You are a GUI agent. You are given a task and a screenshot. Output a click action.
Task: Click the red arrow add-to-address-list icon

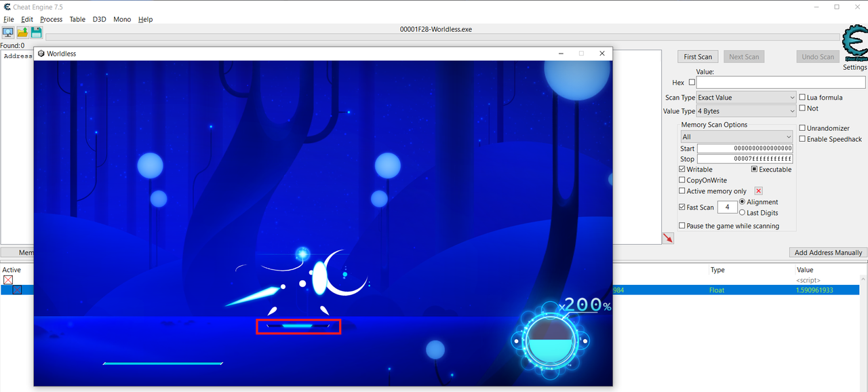(x=668, y=239)
